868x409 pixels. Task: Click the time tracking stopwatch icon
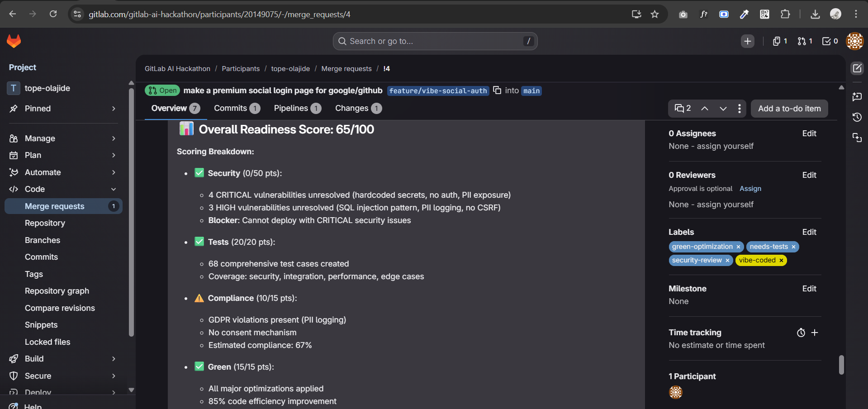[x=801, y=333]
